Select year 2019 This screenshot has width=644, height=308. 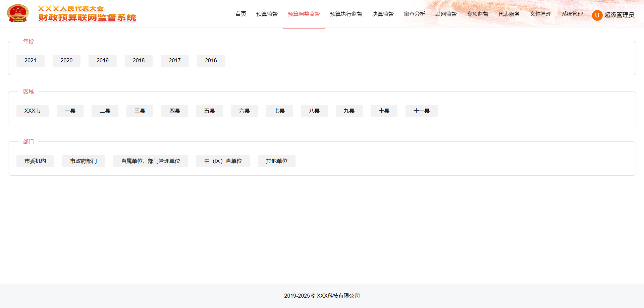[x=103, y=61]
